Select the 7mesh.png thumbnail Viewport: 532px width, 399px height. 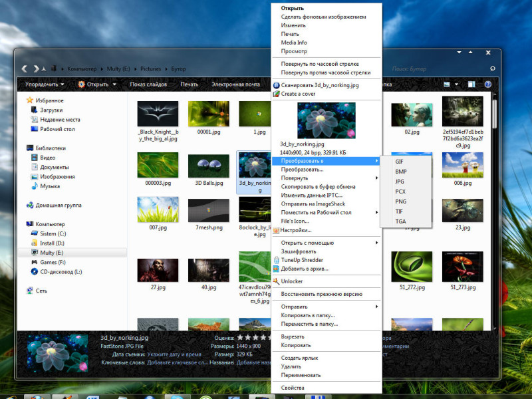[x=209, y=210]
